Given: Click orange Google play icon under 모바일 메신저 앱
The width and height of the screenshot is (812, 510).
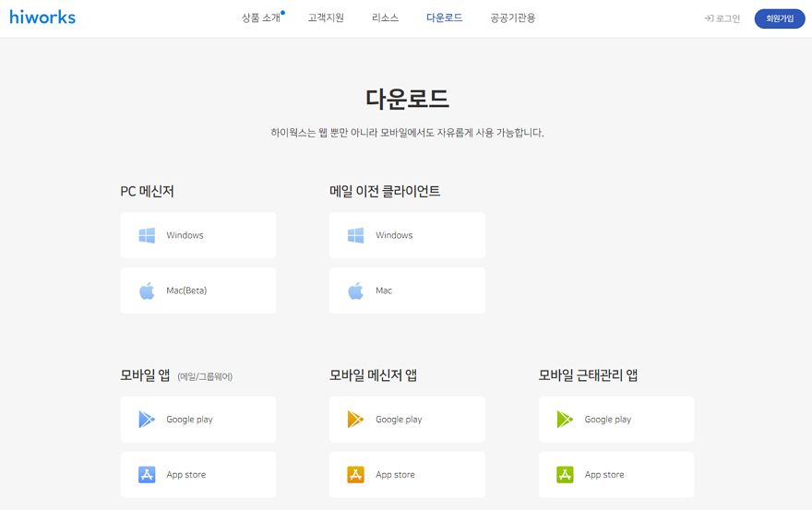Looking at the screenshot, I should 356,420.
